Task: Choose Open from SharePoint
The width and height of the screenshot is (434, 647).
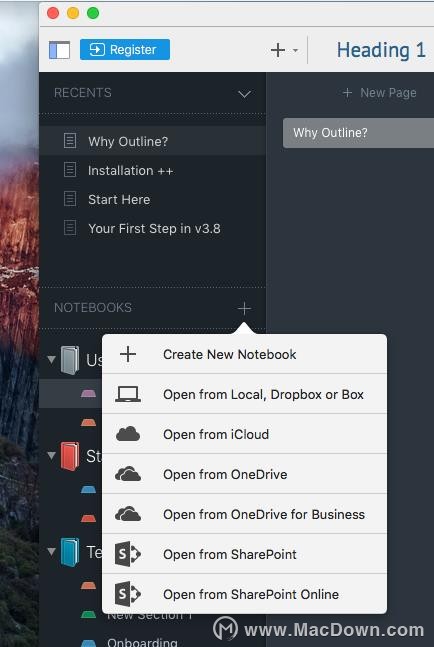Action: pos(244,555)
